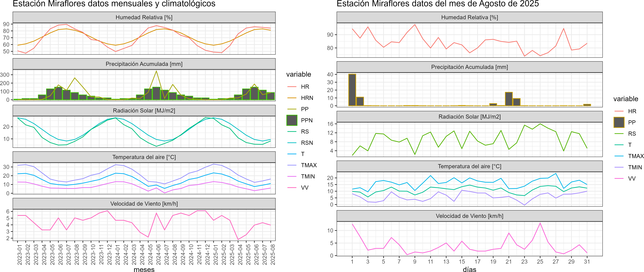Click the day 21 precipitation bar
Image resolution: width=644 pixels, height=272 pixels.
click(x=508, y=99)
